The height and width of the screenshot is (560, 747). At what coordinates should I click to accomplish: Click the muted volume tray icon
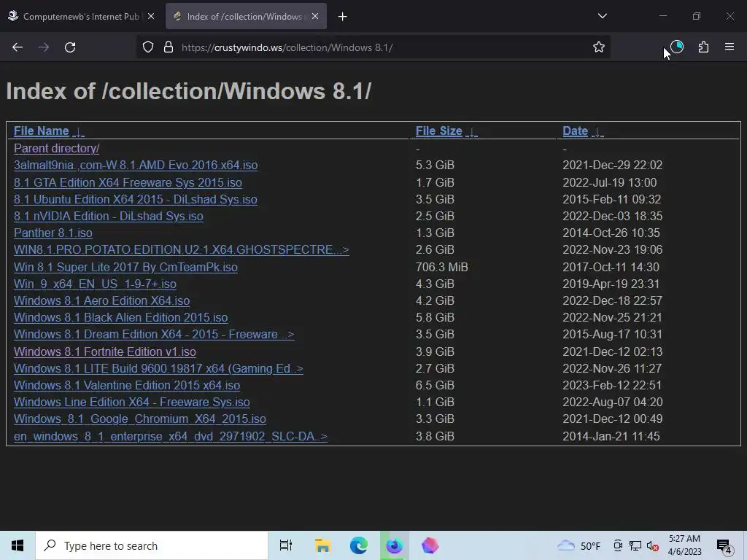pos(653,545)
